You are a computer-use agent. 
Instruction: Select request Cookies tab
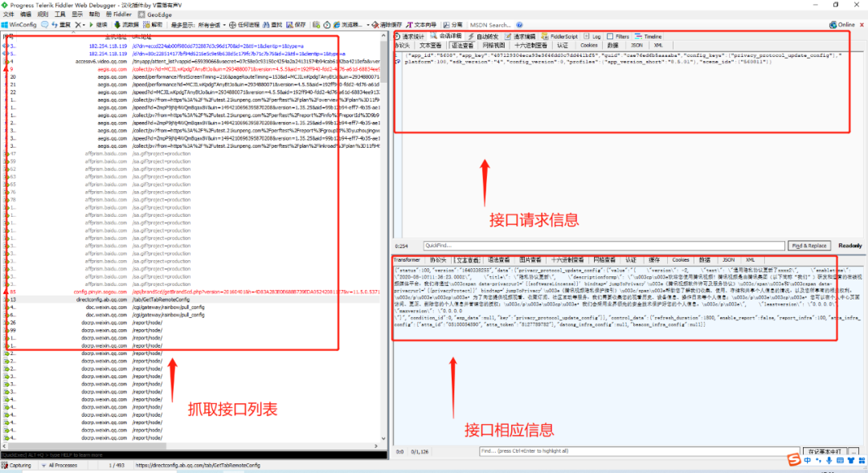pyautogui.click(x=589, y=45)
